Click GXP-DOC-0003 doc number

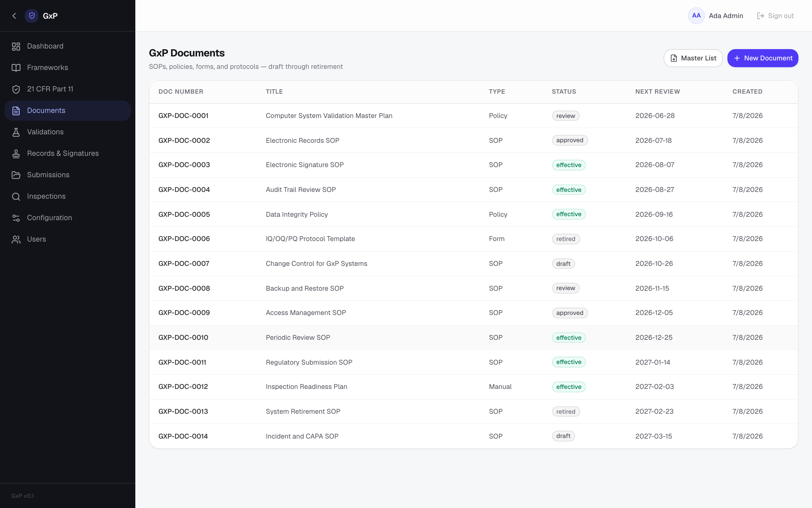184,165
